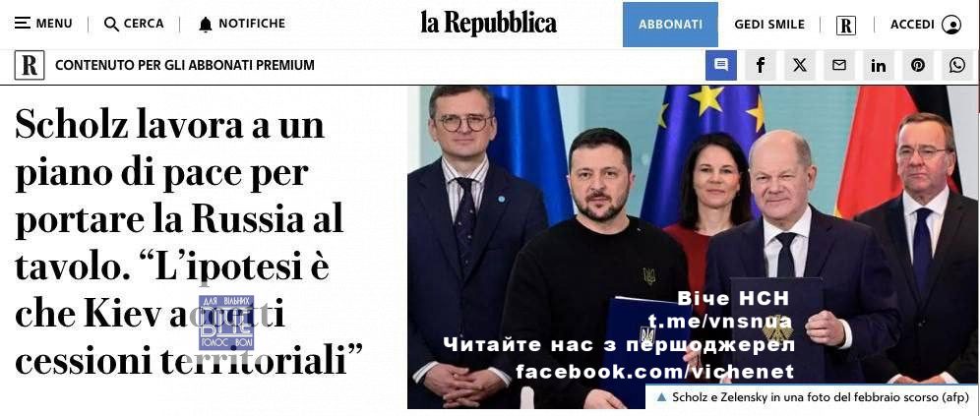Open the hamburger MENU icon
This screenshot has height=416, width=980.
pyautogui.click(x=23, y=24)
